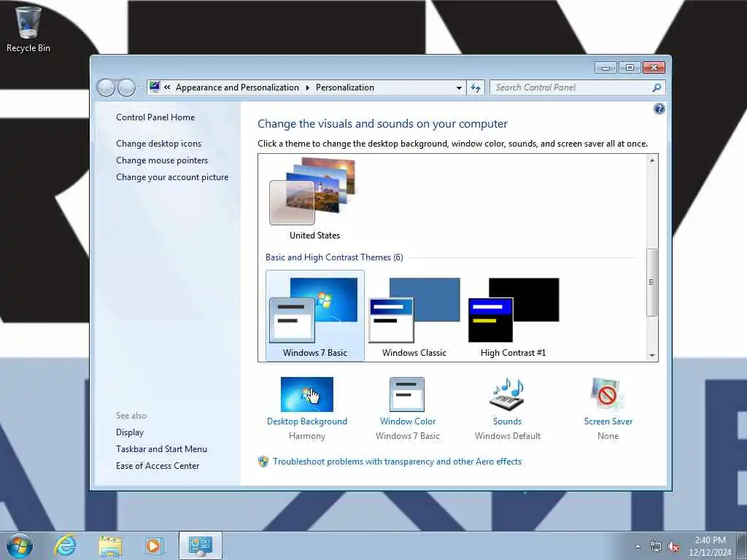
Task: Click the Show desktop button
Action: 742,545
